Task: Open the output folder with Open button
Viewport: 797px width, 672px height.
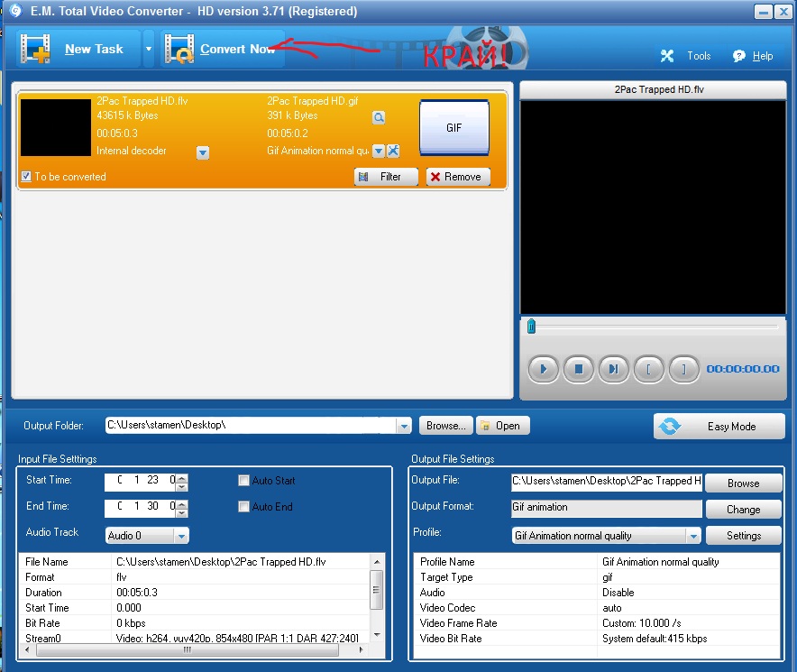Action: click(x=503, y=426)
